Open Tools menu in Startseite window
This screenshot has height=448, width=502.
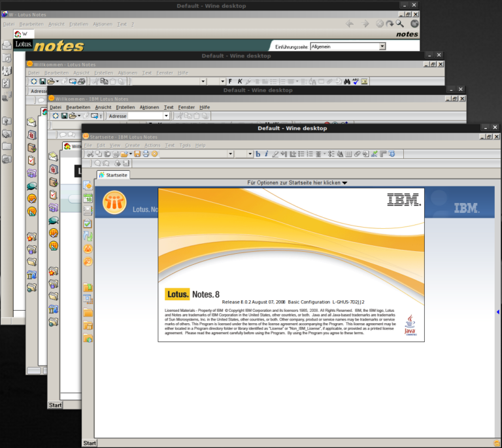point(185,145)
